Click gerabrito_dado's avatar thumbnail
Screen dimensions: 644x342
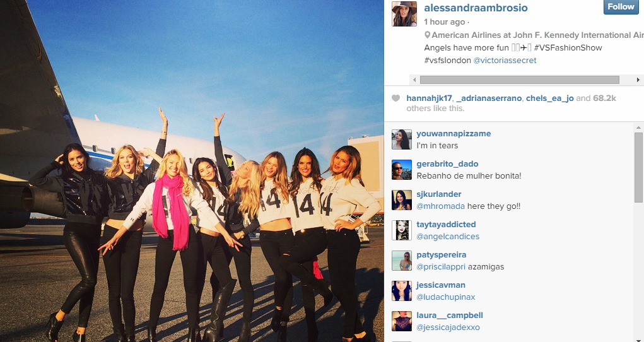pyautogui.click(x=402, y=170)
